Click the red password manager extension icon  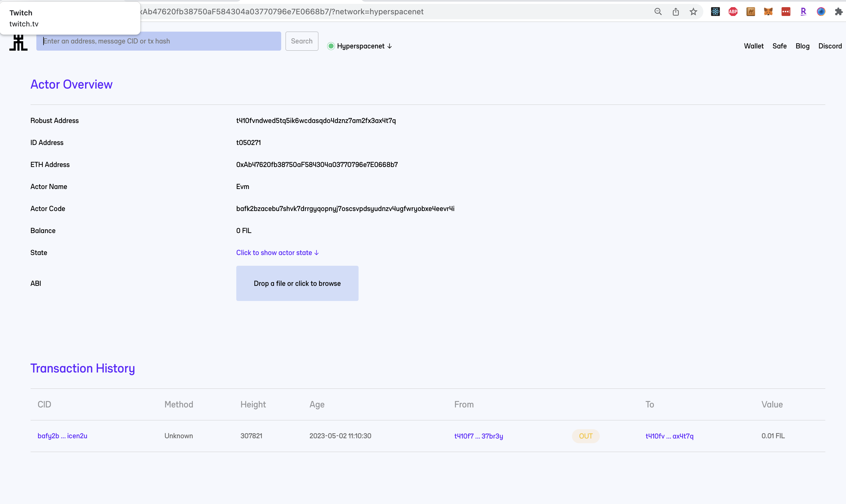[786, 12]
